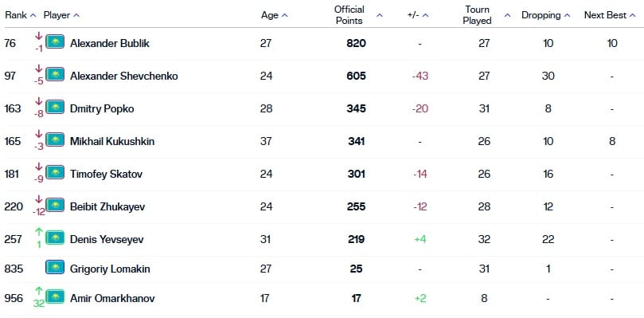Open Alexander Bublik player profile

(x=110, y=43)
